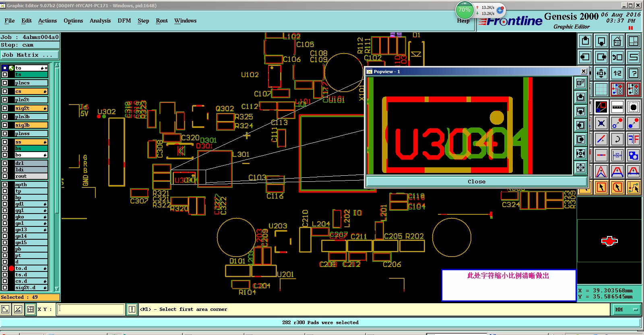Toggle checkbox for layer drl
The image size is (644, 335).
pyautogui.click(x=5, y=163)
